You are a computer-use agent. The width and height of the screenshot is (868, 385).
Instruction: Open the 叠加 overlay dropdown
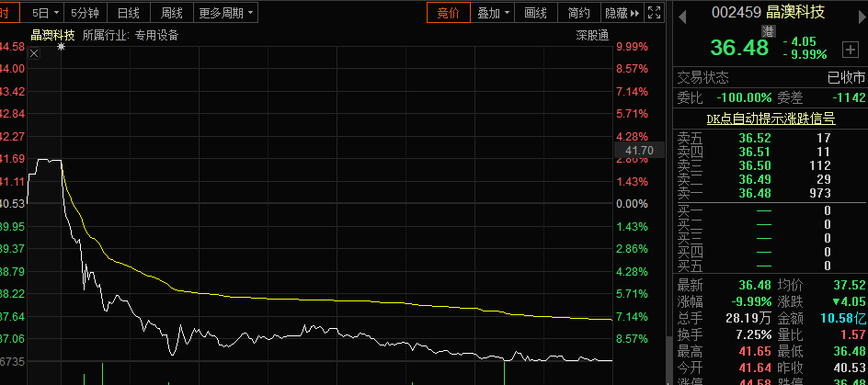coord(493,13)
